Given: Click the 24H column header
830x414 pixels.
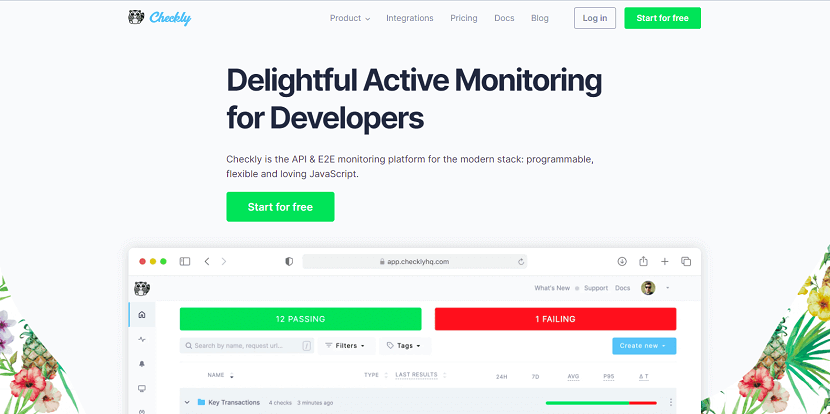Looking at the screenshot, I should (502, 377).
